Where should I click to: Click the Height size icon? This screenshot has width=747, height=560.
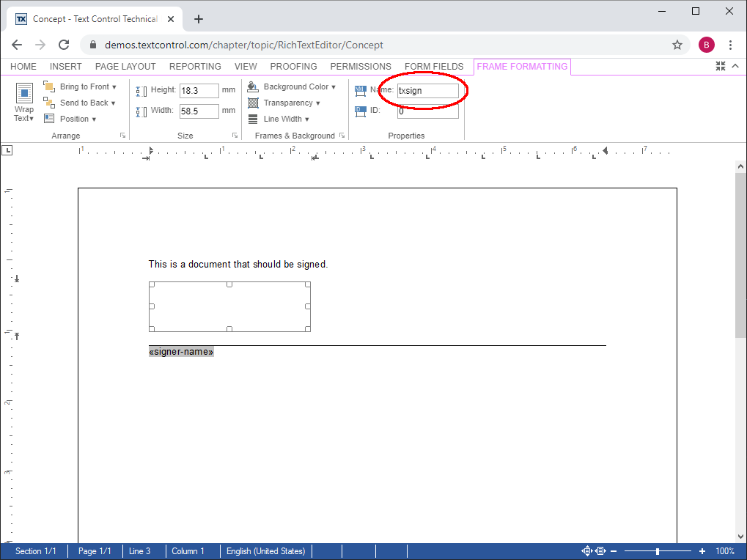(x=141, y=91)
